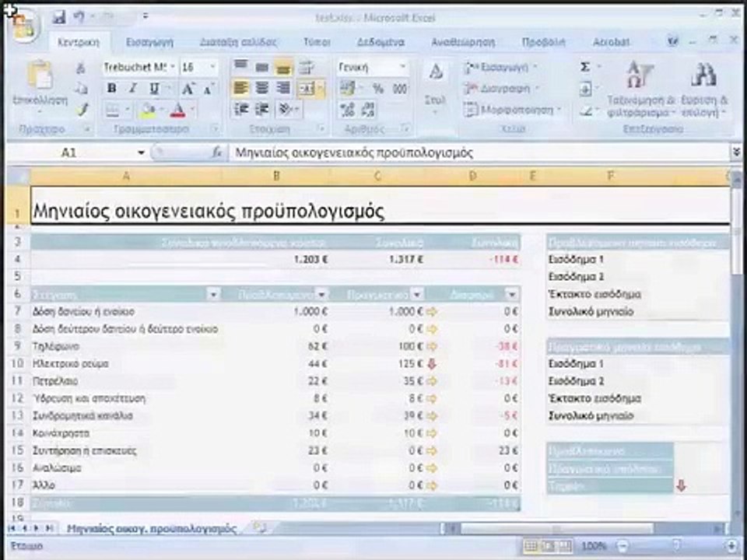
Task: Expand the cell borders dropdown
Action: pyautogui.click(x=128, y=110)
